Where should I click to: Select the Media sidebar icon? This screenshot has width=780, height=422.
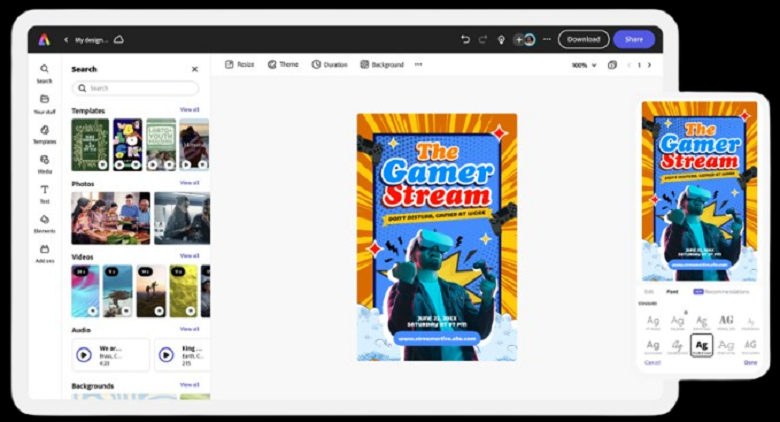[x=44, y=159]
